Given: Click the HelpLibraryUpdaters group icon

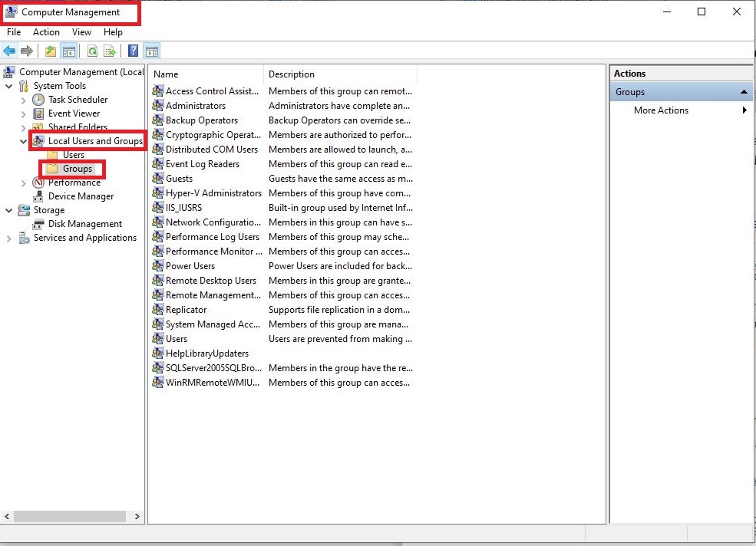Looking at the screenshot, I should point(157,353).
